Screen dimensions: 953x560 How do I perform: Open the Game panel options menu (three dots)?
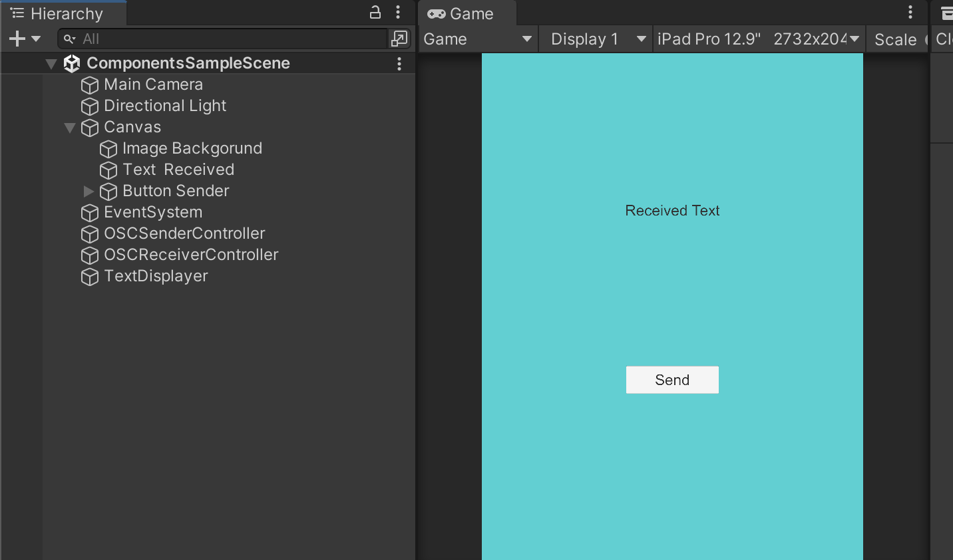coord(910,12)
